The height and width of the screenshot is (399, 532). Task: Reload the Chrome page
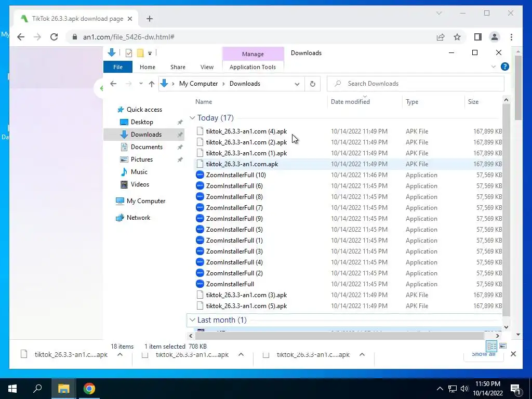(54, 37)
